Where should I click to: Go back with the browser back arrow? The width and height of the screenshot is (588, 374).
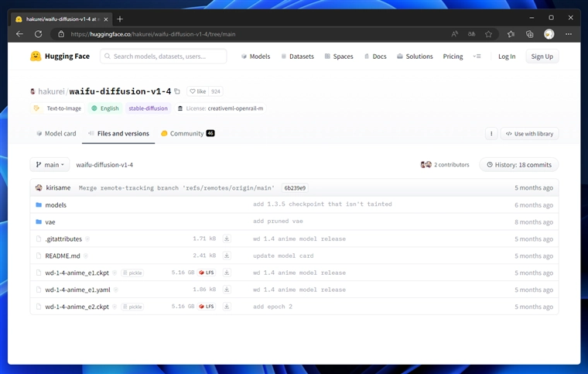19,34
